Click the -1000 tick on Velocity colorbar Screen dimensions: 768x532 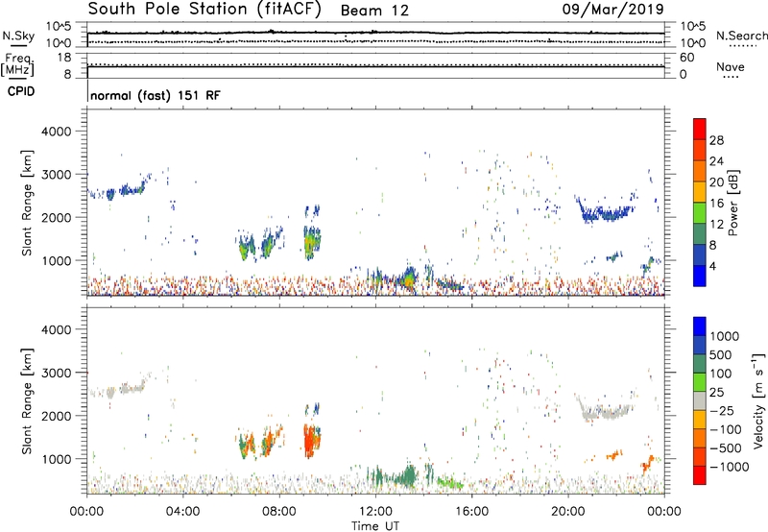coord(729,467)
